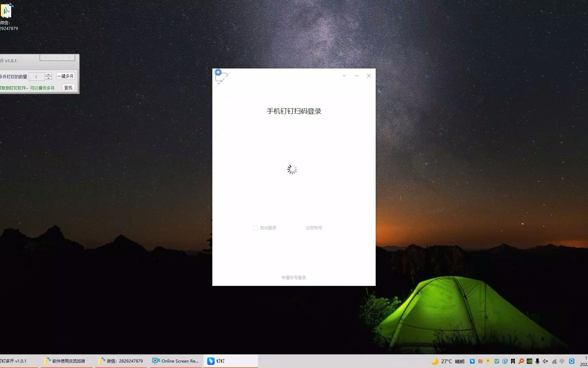Screen dimensions: 588x368
Task: Click the 手机钉钉扫码登录 heading
Action: [x=294, y=111]
